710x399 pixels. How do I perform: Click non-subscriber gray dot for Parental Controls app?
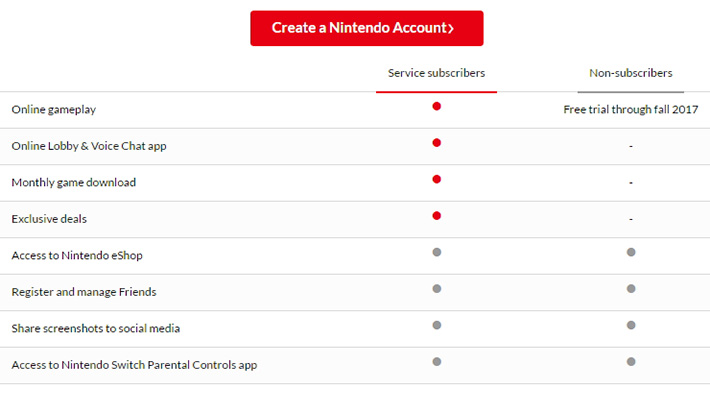[631, 362]
